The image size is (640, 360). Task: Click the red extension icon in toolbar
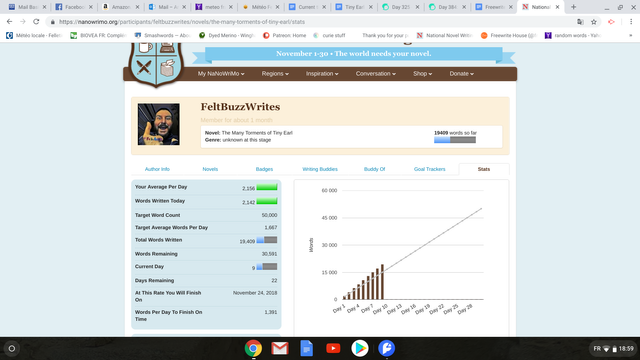click(611, 22)
